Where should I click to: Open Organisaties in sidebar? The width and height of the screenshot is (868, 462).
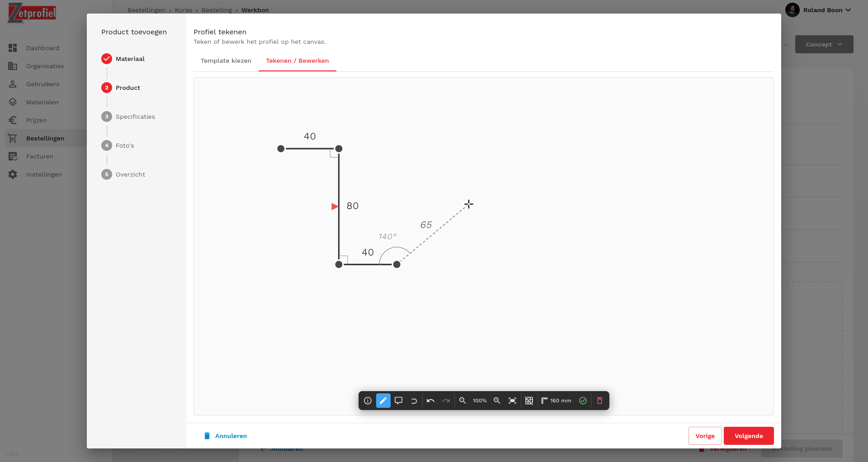(45, 66)
